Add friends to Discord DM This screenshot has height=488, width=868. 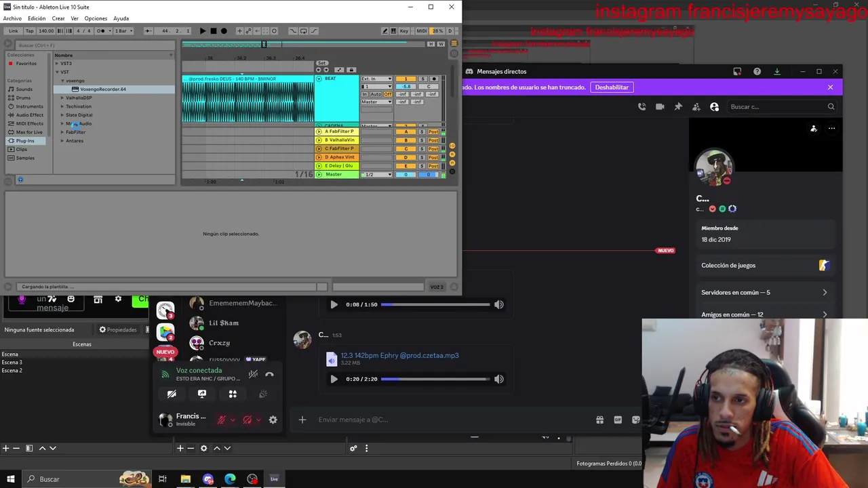696,106
